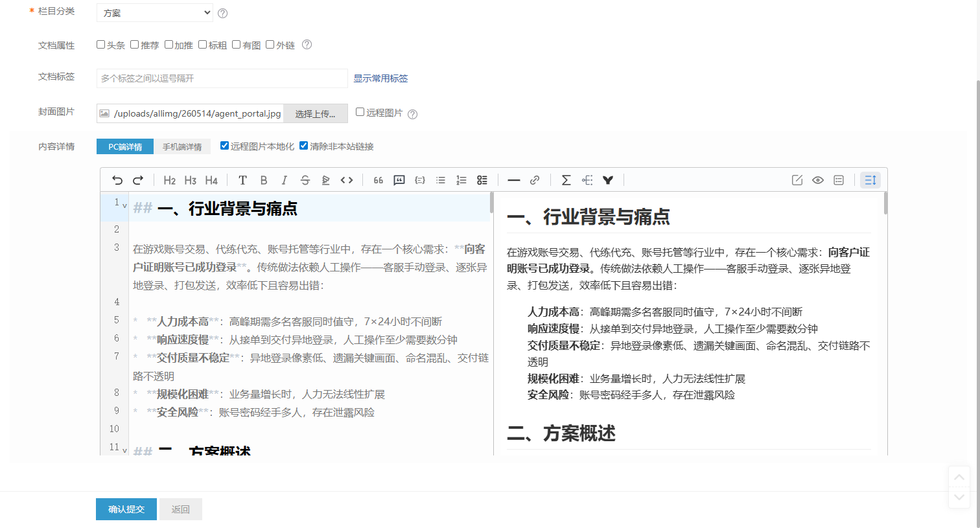980x528 pixels.
Task: Insert an ordered numbered list
Action: click(461, 180)
